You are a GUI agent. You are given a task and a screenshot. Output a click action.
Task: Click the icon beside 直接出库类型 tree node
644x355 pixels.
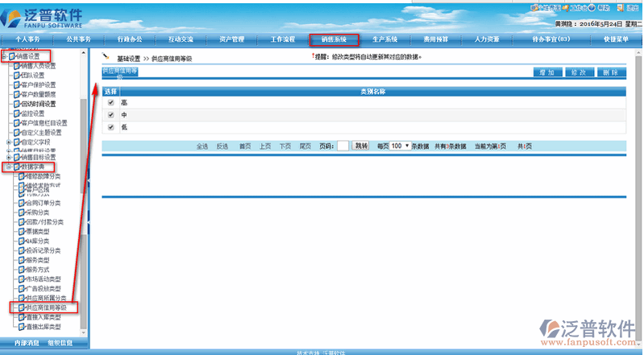click(22, 327)
